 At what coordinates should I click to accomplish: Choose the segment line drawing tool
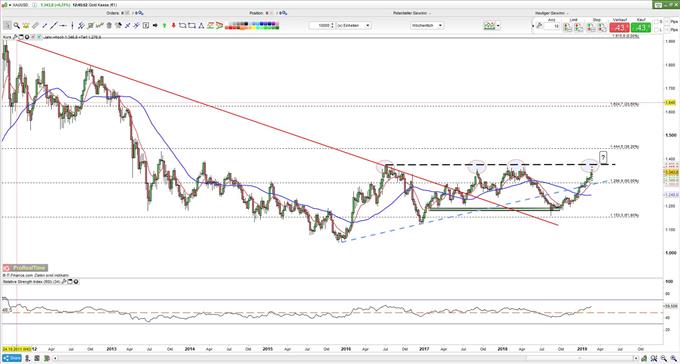pyautogui.click(x=45, y=25)
